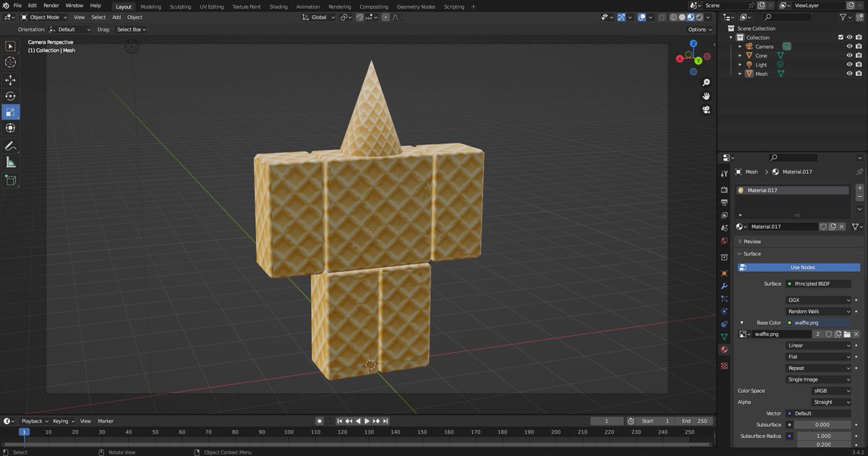
Task: Open the viewport Options dropdown
Action: 699,30
